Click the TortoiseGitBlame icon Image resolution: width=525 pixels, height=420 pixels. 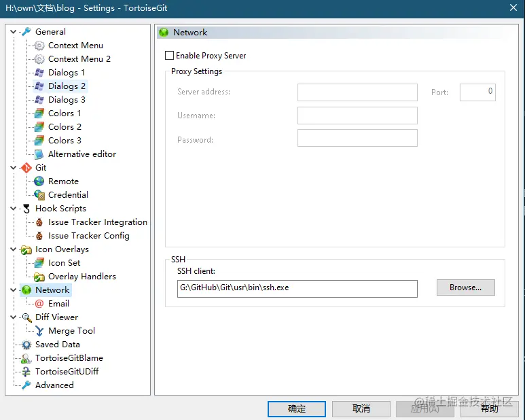[26, 358]
